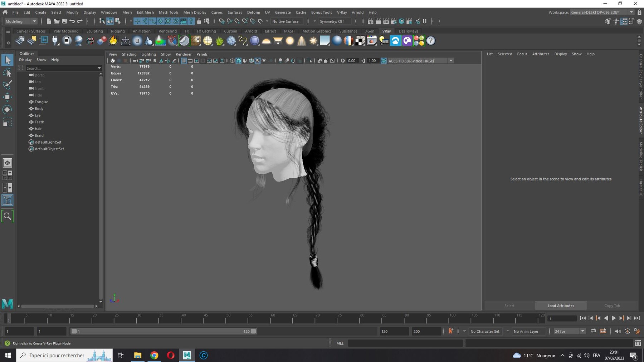
Task: Open the No Anim Layer dropdown
Action: click(529, 331)
